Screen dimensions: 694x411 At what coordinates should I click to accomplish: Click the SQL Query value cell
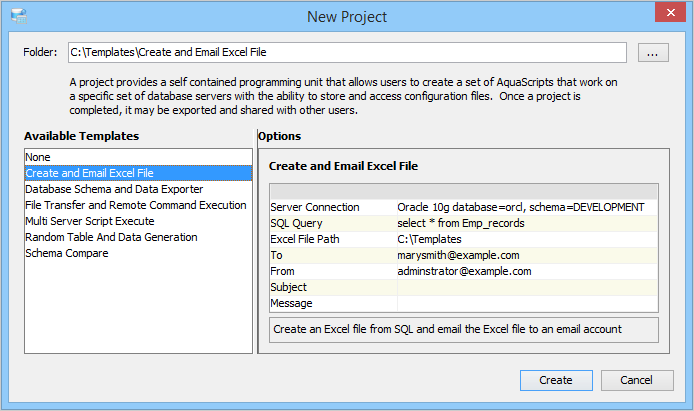pyautogui.click(x=527, y=223)
